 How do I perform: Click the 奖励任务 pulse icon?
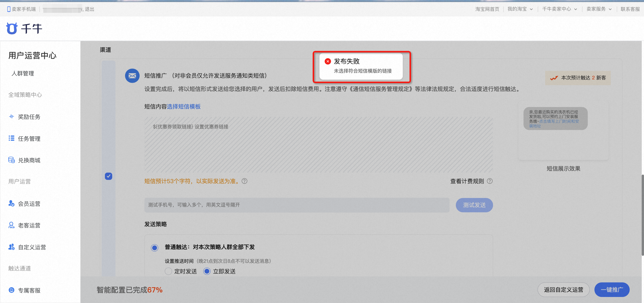(x=12, y=117)
